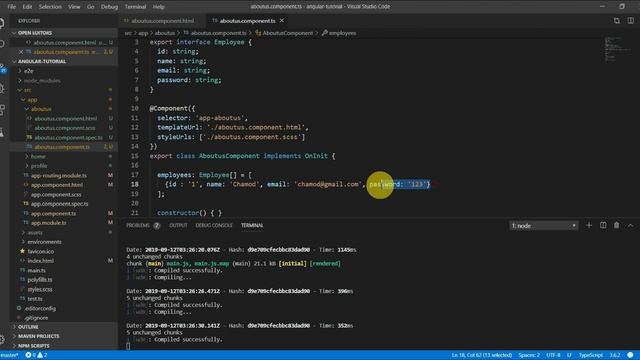Open app-routing.module.ts file
640x360 pixels.
click(x=59, y=176)
